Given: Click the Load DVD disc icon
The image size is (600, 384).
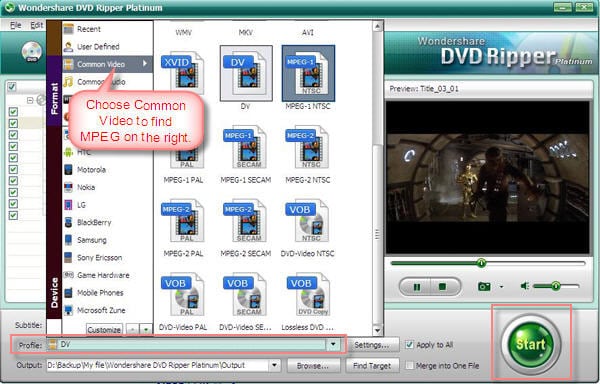Looking at the screenshot, I should point(31,52).
